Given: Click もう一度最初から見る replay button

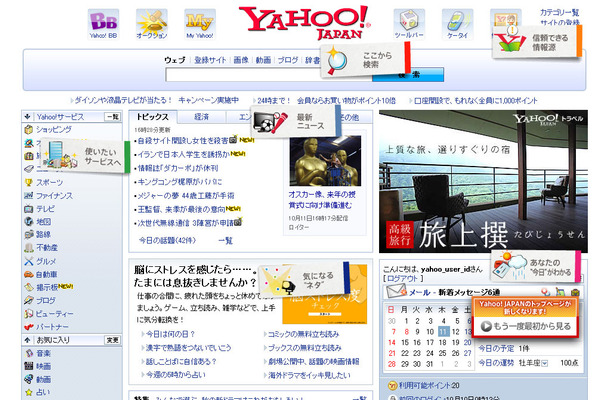Looking at the screenshot, I should tap(525, 326).
